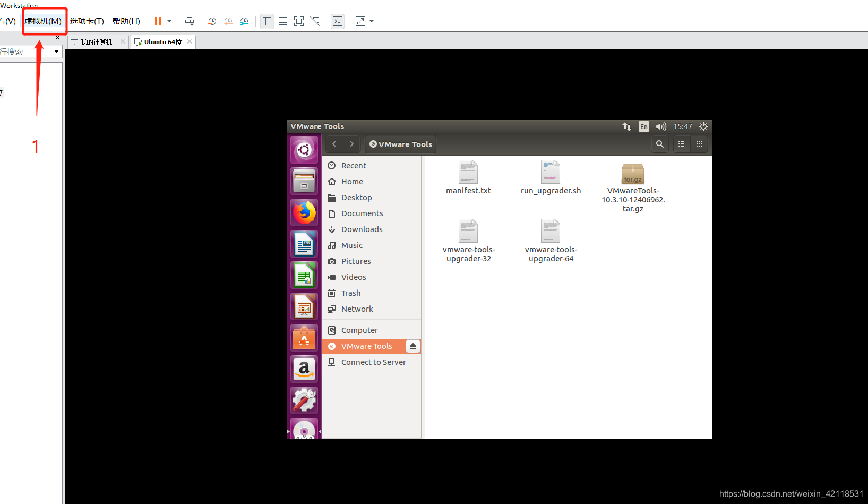Eject the VMware Tools disc
The height and width of the screenshot is (504, 868).
pos(413,346)
